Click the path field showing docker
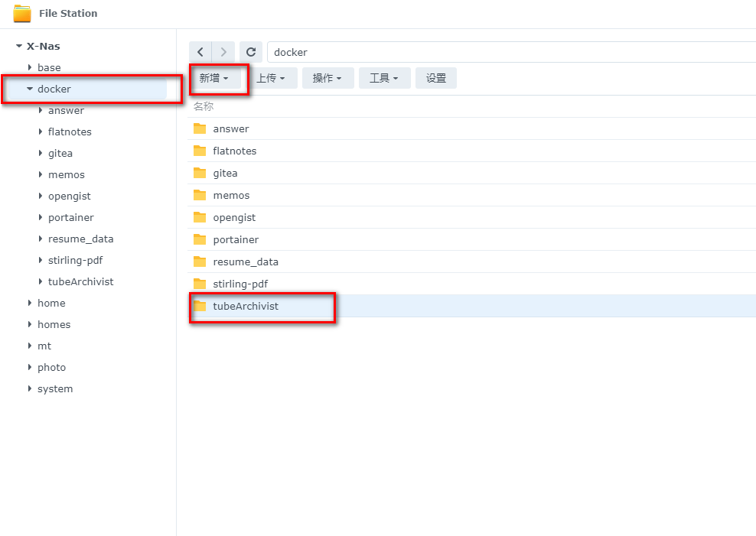This screenshot has height=536, width=756. (x=505, y=52)
